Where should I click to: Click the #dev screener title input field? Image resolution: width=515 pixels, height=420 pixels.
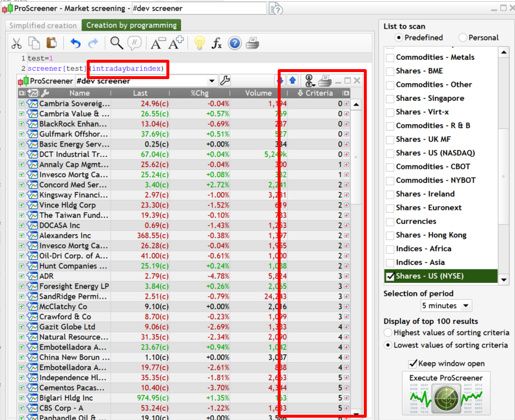(199, 9)
